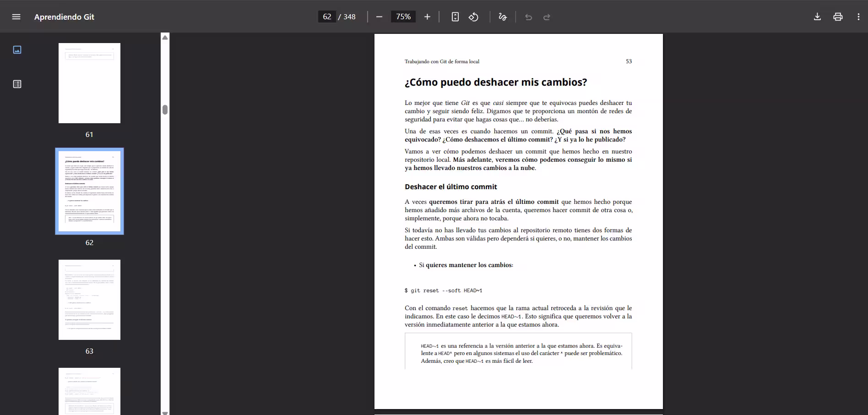868x415 pixels.
Task: Rotate the page counterclockwise
Action: point(474,17)
